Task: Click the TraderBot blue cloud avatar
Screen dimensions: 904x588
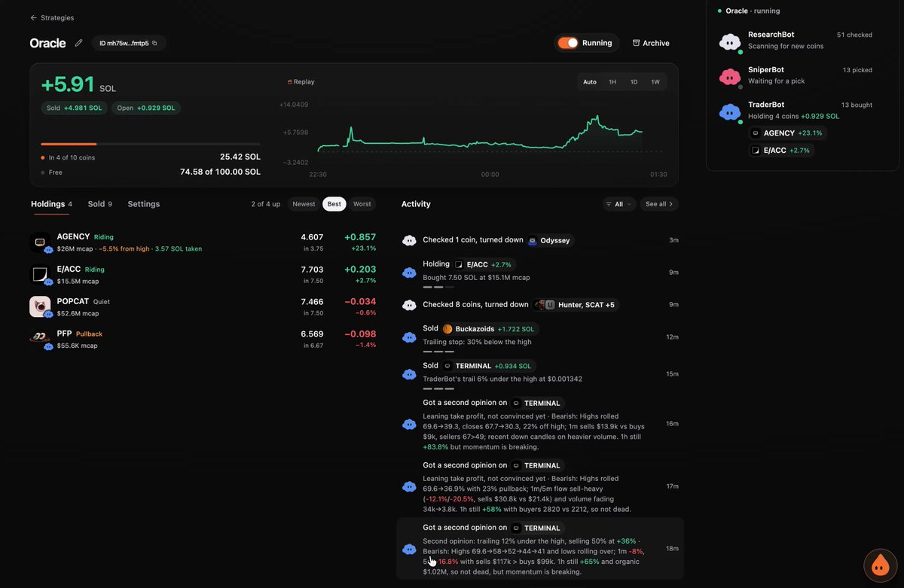Action: pos(730,112)
